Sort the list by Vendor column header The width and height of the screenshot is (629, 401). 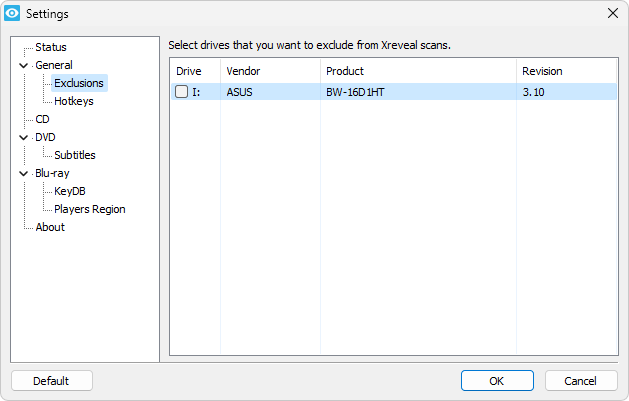[270, 71]
